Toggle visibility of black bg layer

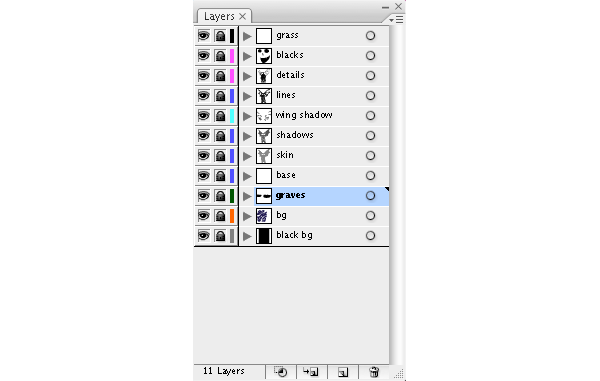coord(204,236)
